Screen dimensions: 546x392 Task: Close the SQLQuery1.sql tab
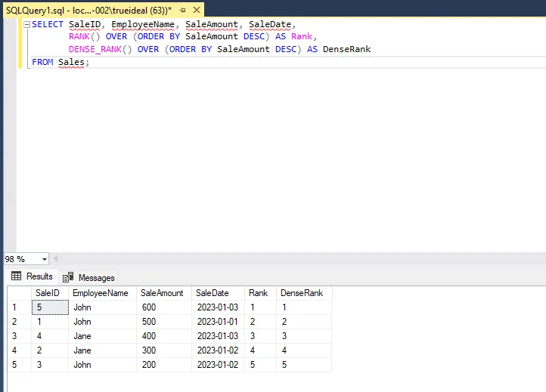click(x=197, y=10)
